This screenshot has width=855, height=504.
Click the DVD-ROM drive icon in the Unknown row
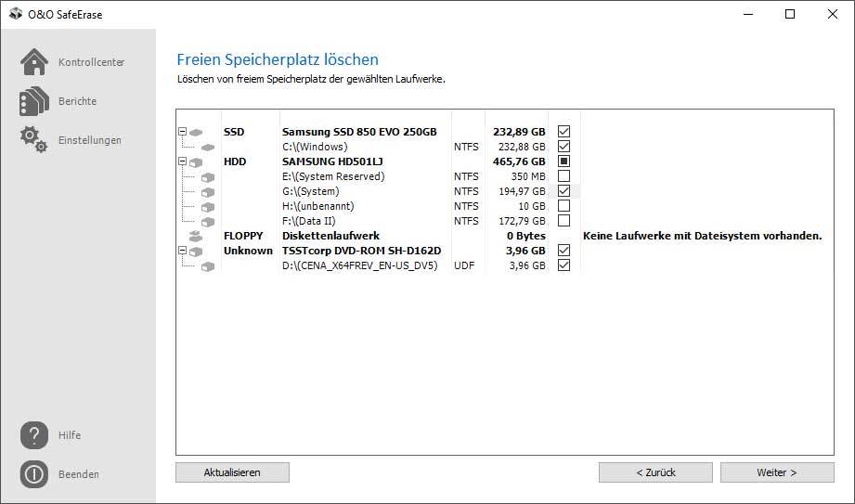196,252
